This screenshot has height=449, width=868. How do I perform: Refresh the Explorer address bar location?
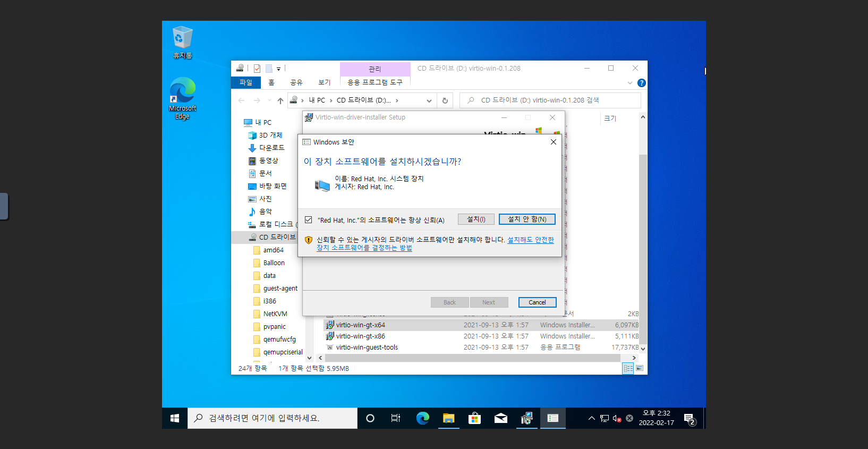pyautogui.click(x=445, y=100)
